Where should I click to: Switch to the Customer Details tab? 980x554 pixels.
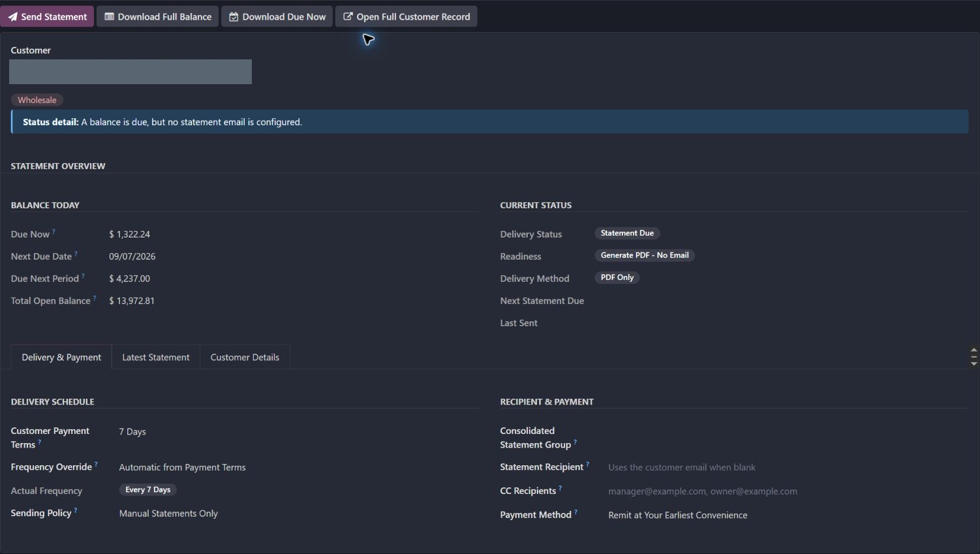tap(245, 357)
